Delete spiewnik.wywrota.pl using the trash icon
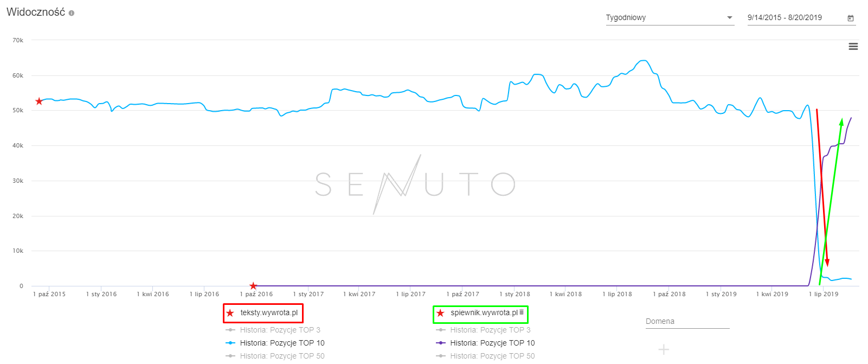This screenshot has height=364, width=868. coord(522,312)
